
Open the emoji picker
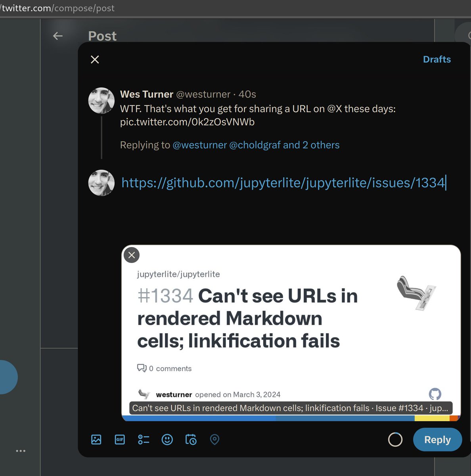coord(167,440)
